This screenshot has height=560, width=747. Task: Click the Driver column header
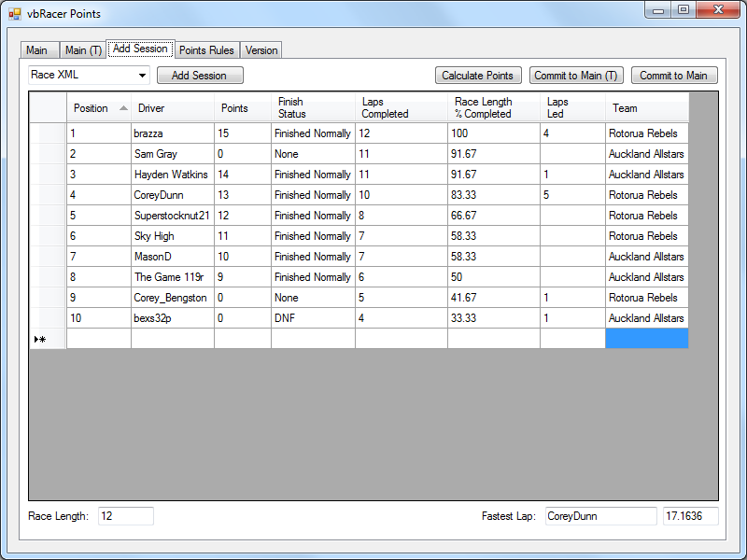[172, 108]
